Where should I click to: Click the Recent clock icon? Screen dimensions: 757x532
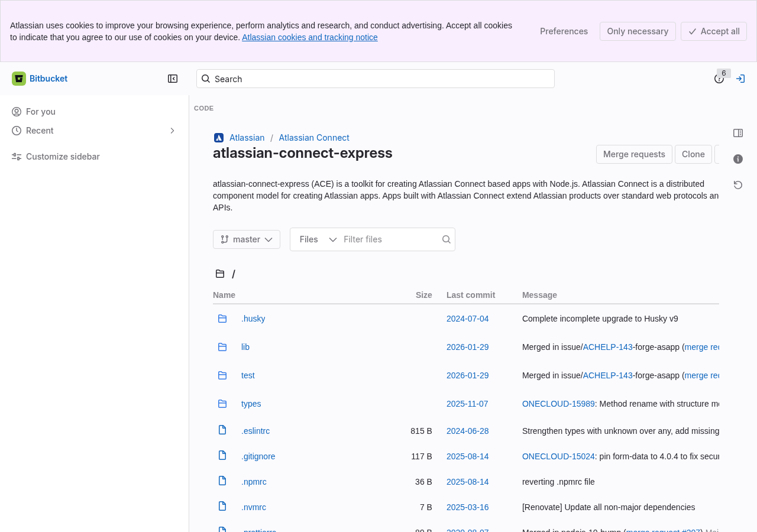[17, 131]
